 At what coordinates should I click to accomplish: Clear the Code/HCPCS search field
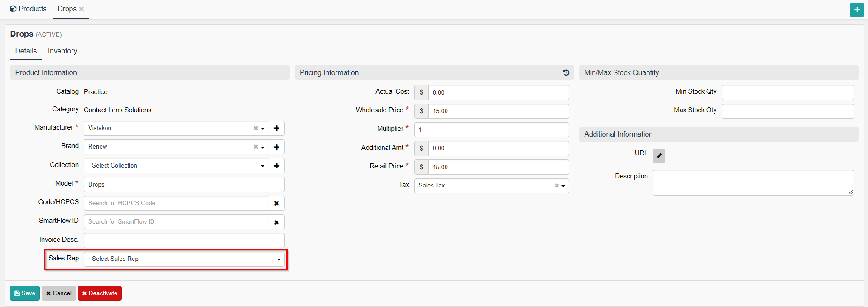point(276,203)
